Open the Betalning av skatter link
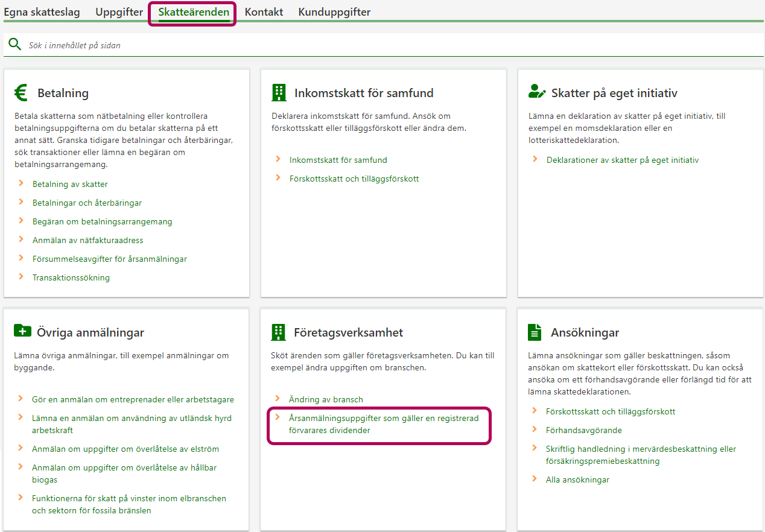Image resolution: width=765 pixels, height=532 pixels. point(70,184)
